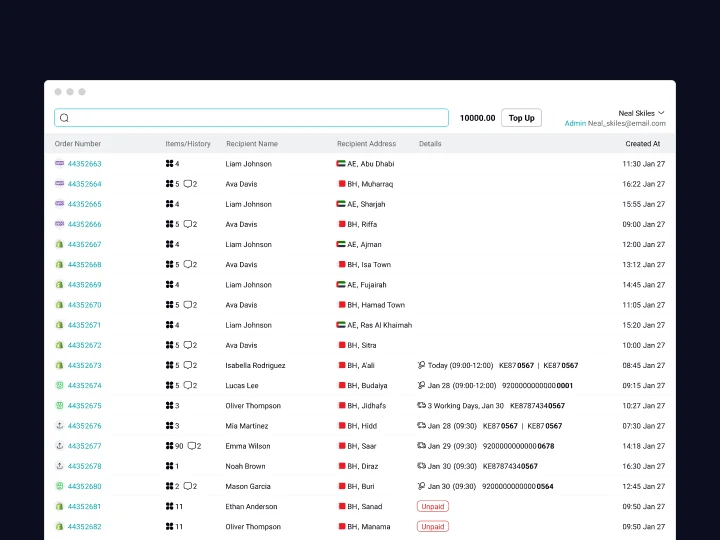Click the pickup icon for Today (09:00-12:00)

[x=421, y=365]
